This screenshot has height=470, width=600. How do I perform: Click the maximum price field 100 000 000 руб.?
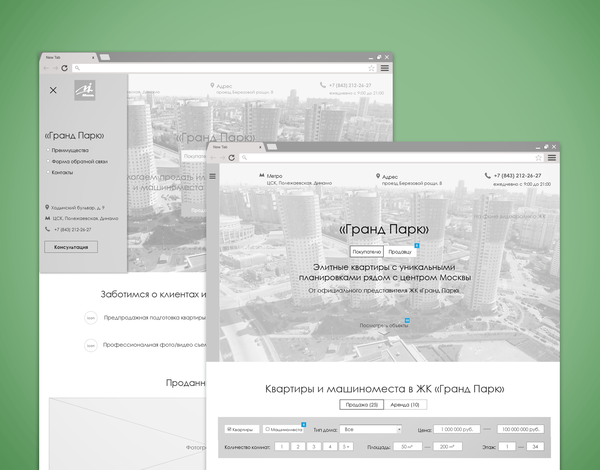[520, 429]
